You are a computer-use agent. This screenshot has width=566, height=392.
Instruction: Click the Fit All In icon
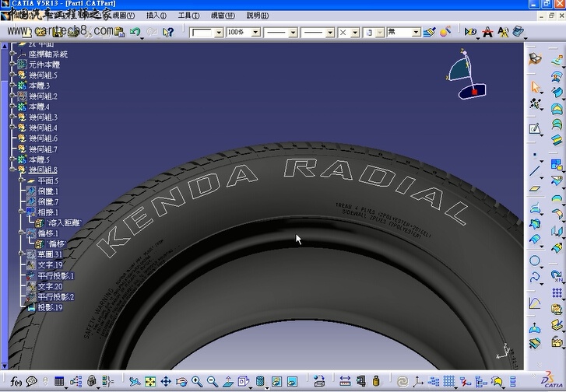tap(150, 381)
